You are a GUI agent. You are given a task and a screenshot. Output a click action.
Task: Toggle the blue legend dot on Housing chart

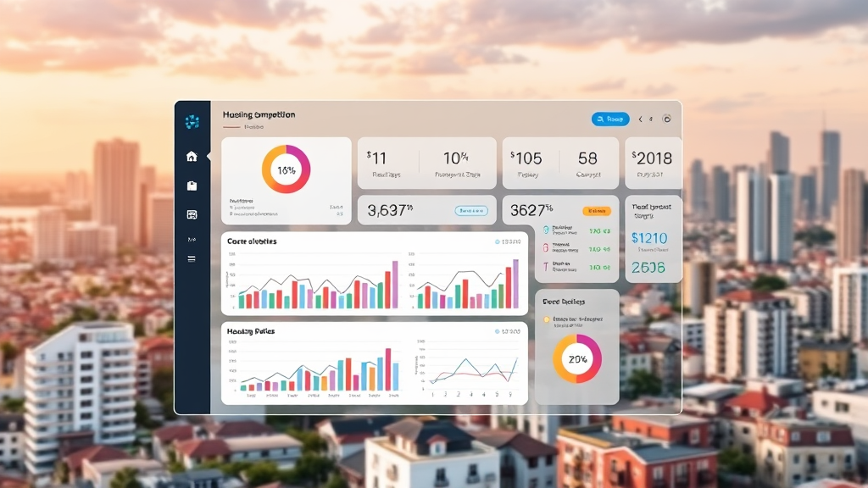click(x=498, y=332)
